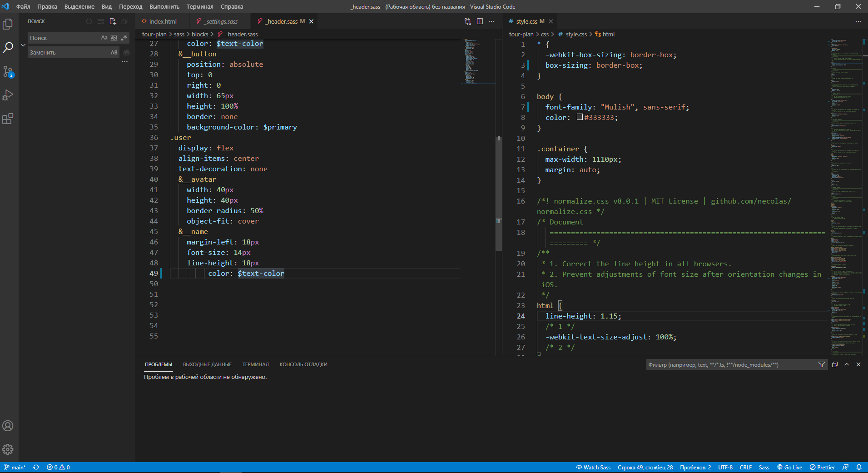This screenshot has height=473, width=868.
Task: Switch to ВЫХОДНЫЕ ДАННЫЕ panel tab
Action: (207, 364)
